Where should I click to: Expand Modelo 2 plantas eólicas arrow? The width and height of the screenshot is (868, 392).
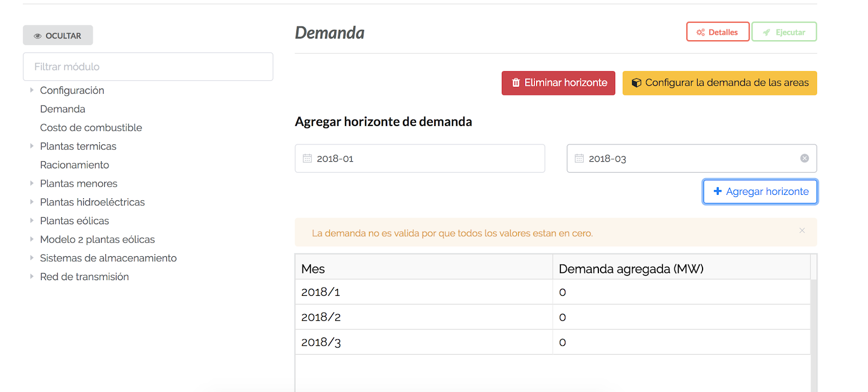[31, 239]
